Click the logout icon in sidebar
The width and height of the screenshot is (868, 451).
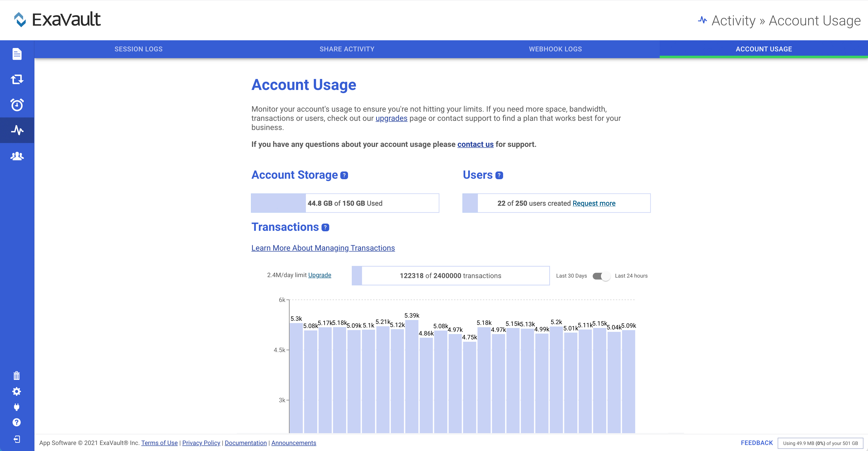pyautogui.click(x=17, y=439)
